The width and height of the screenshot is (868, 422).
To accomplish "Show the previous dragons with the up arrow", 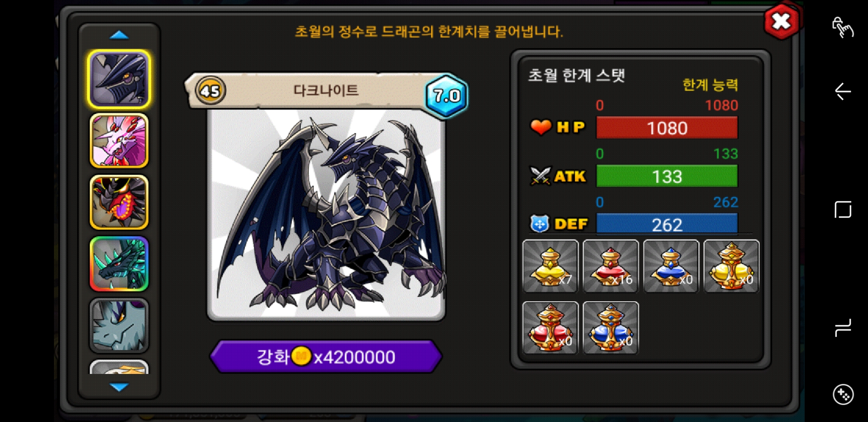I will 119,35.
